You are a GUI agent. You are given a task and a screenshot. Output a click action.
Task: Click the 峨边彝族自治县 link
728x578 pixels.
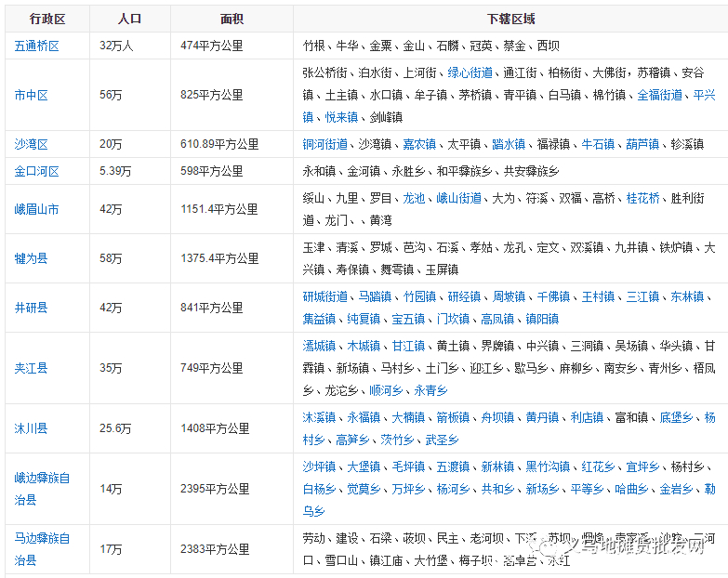42,478
